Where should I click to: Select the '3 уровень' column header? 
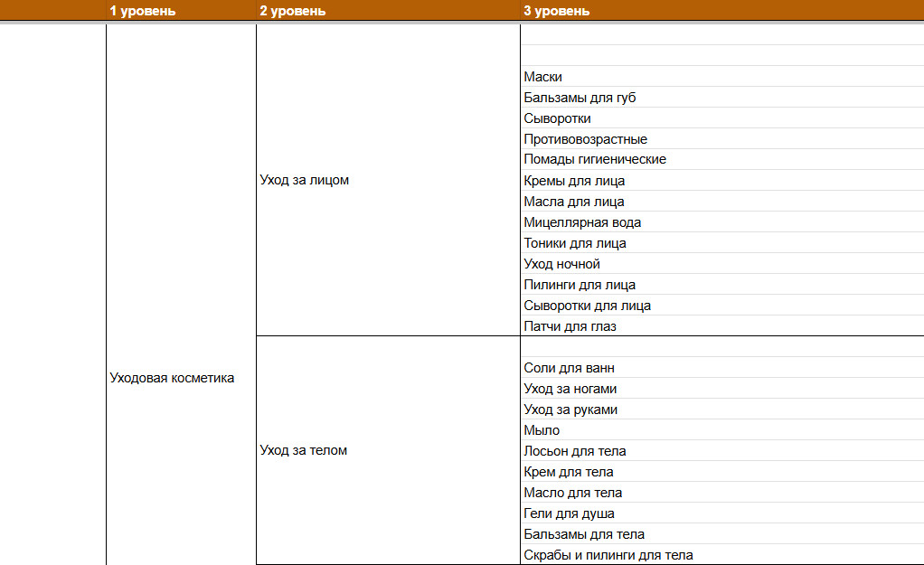click(721, 11)
